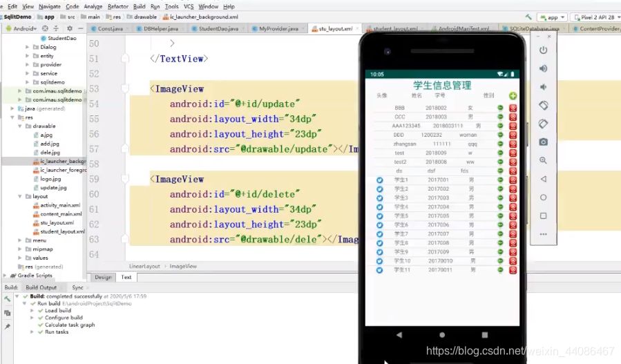This screenshot has height=364, width=621.
Task: Collapse the layout folder
Action: tap(20, 196)
